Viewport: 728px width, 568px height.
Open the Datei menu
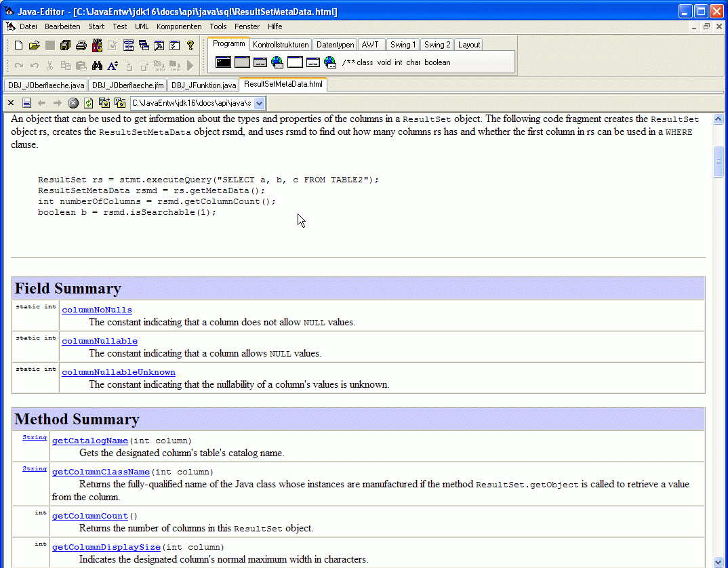pyautogui.click(x=28, y=26)
